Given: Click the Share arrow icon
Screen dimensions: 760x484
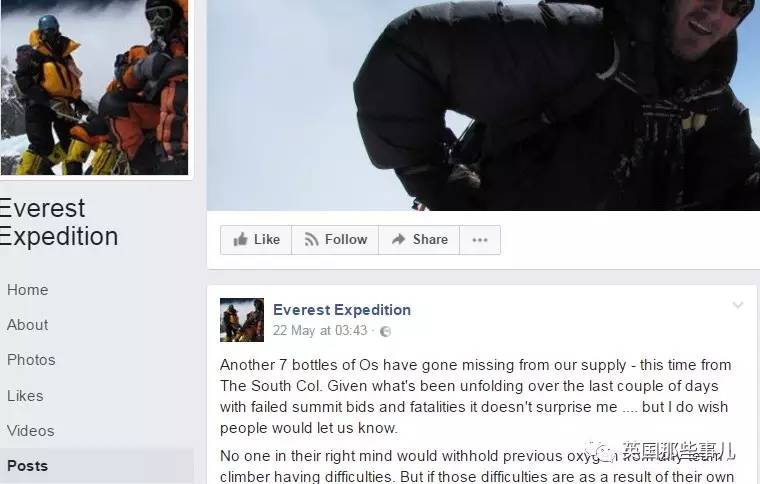Looking at the screenshot, I should click(398, 239).
